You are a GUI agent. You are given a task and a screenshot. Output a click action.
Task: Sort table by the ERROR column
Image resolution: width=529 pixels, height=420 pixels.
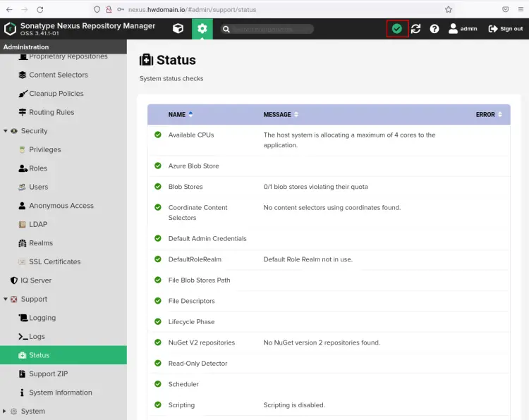click(489, 115)
